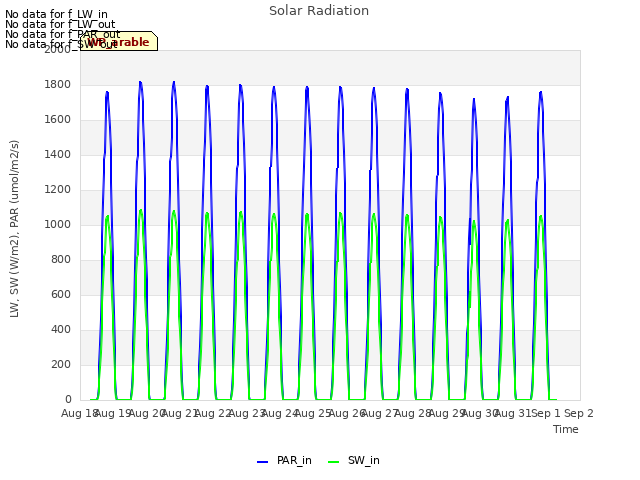Click the 200 y-axis tick label
Viewport: 640px width, 480px height.
(61, 364)
